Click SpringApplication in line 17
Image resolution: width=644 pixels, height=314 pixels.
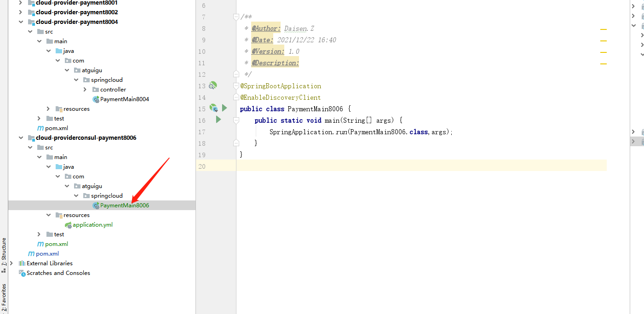[x=301, y=132]
